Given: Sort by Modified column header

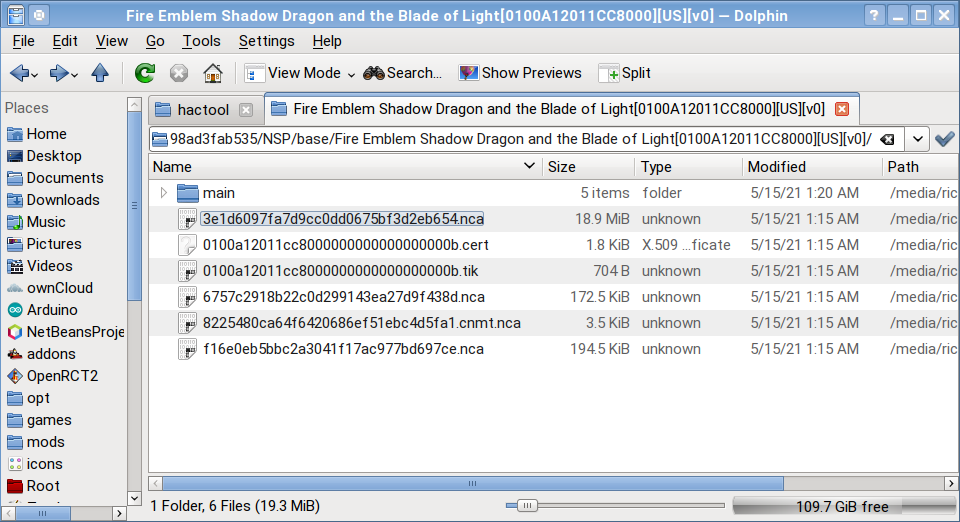Looking at the screenshot, I should pyautogui.click(x=812, y=166).
